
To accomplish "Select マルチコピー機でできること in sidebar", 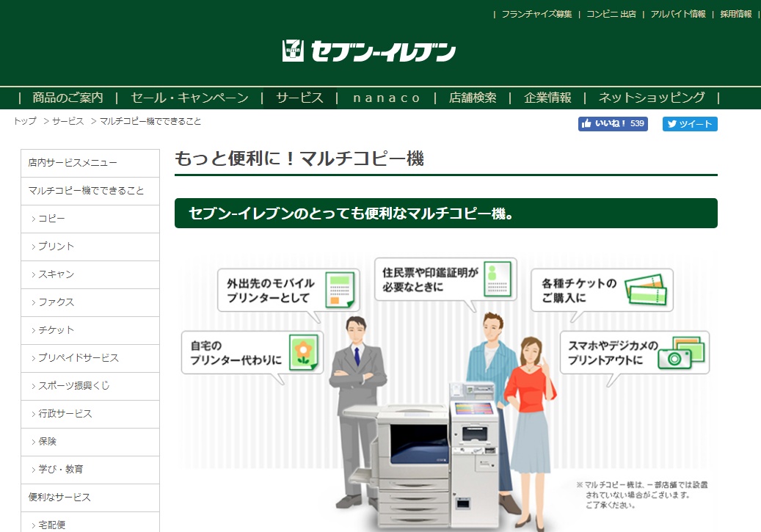I will (90, 191).
